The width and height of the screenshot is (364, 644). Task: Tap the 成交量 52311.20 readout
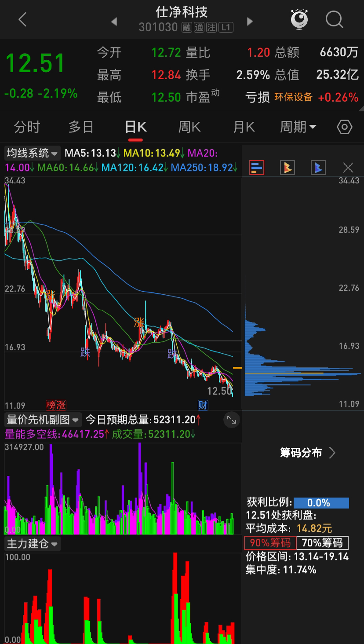(154, 435)
